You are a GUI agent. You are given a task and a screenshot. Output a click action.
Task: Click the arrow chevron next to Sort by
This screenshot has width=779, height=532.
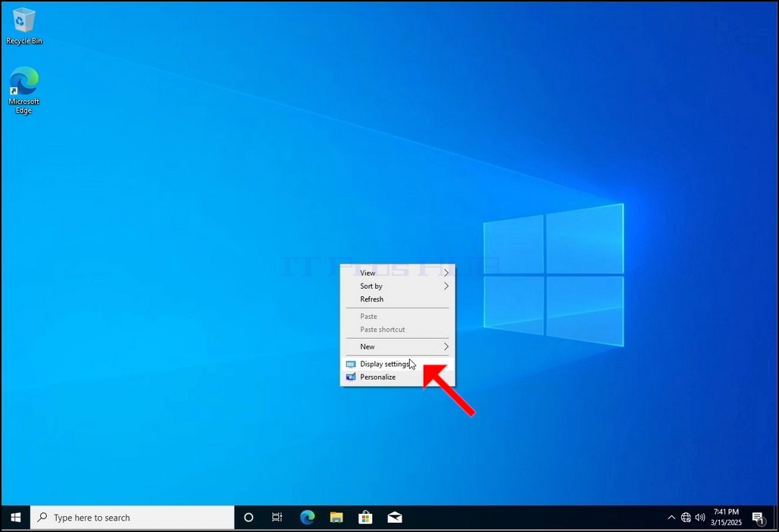pyautogui.click(x=446, y=286)
